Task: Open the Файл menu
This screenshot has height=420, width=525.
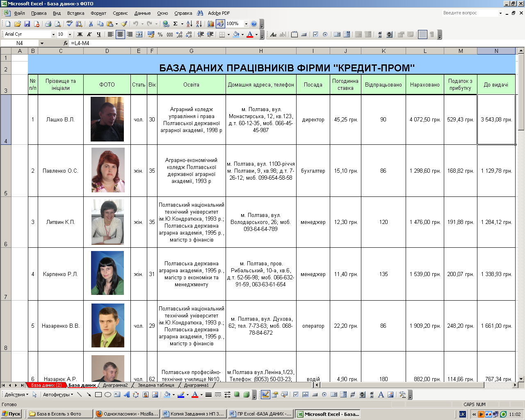Action: pyautogui.click(x=19, y=13)
